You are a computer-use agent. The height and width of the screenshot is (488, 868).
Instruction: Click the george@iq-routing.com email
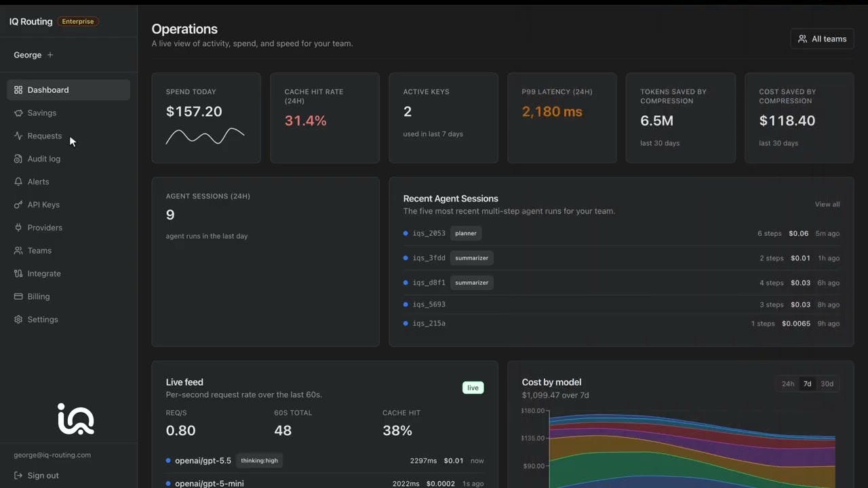52,455
